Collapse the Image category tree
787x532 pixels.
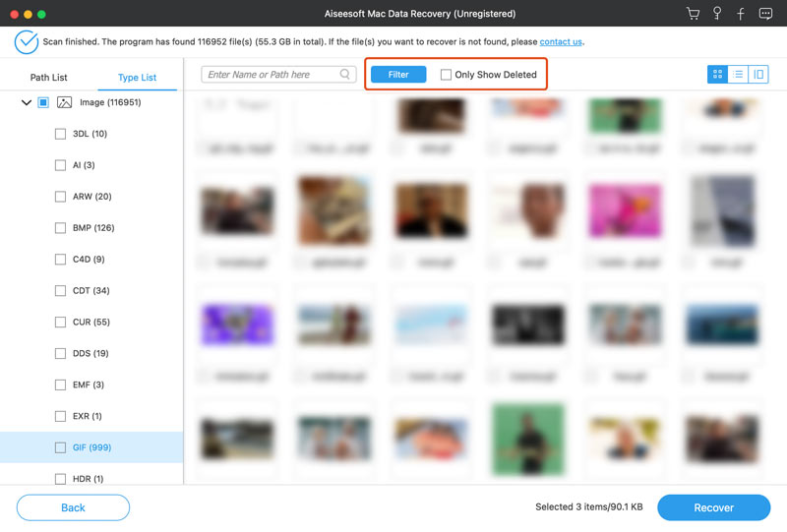click(26, 102)
